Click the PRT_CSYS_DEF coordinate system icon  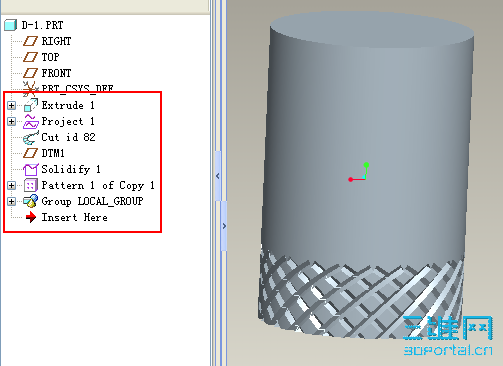pos(31,88)
